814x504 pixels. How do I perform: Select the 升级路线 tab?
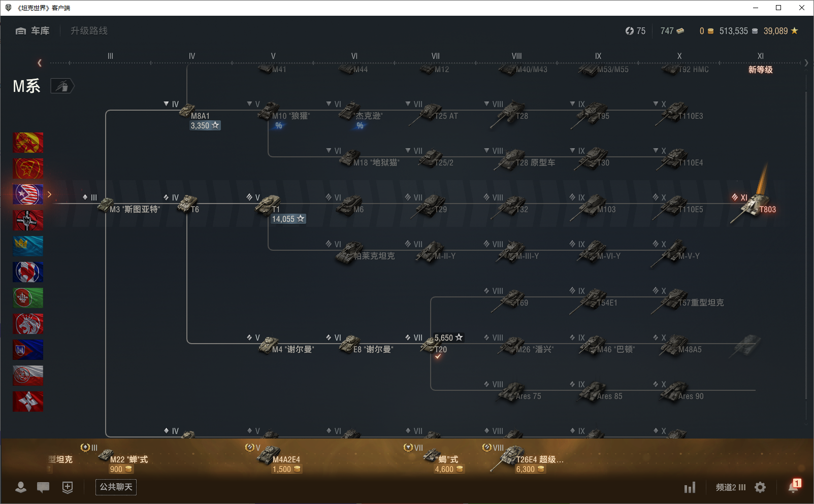89,31
